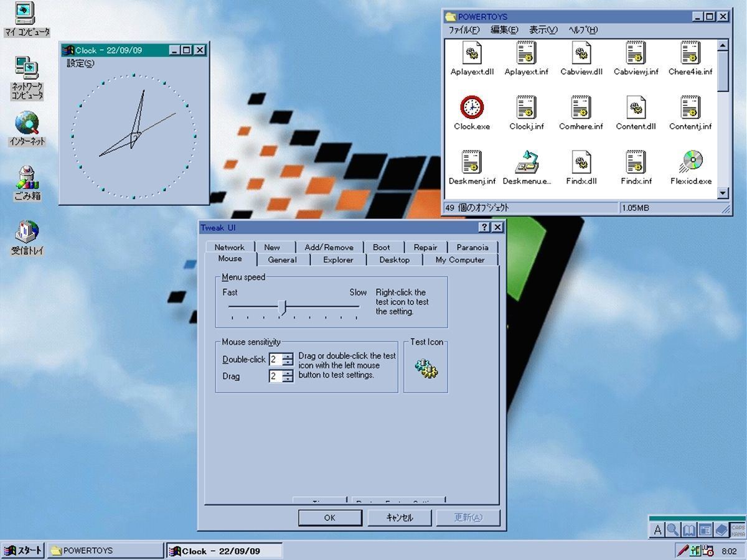The height and width of the screenshot is (560, 747).
Task: Click the Double-click sensitivity value field
Action: tap(276, 359)
